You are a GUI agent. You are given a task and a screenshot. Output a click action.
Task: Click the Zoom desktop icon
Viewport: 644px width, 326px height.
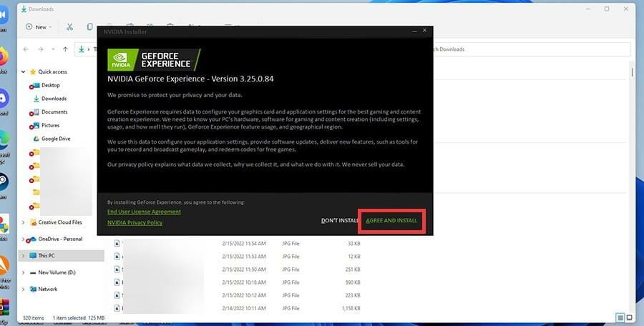[x=4, y=16]
